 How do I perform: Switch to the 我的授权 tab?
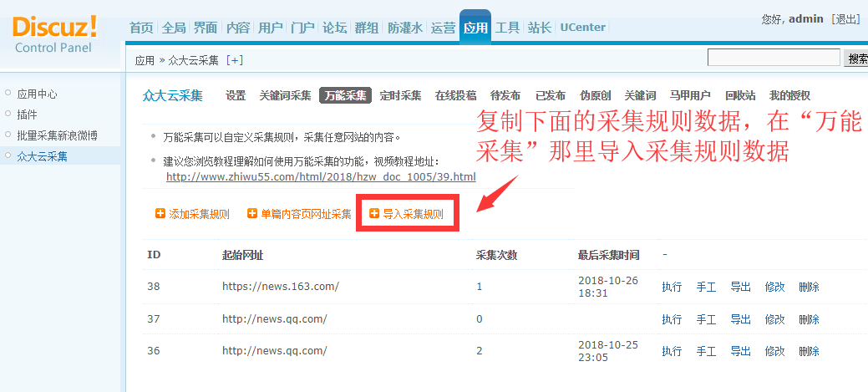789,96
